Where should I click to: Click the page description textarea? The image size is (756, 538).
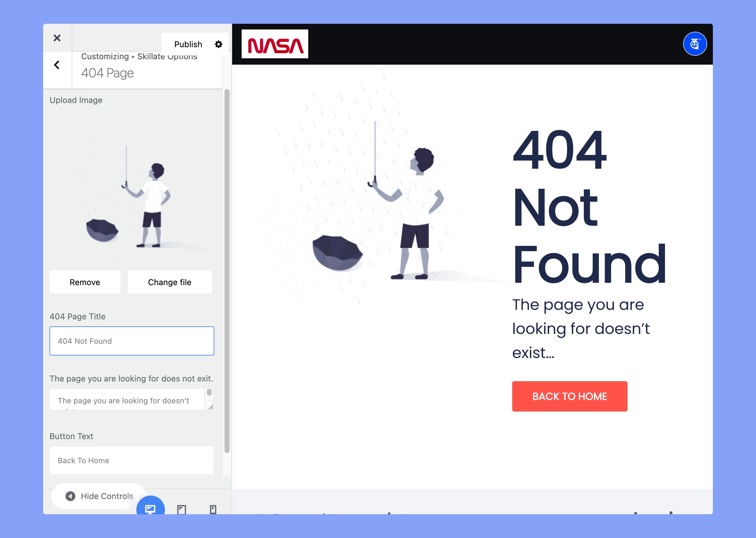127,399
